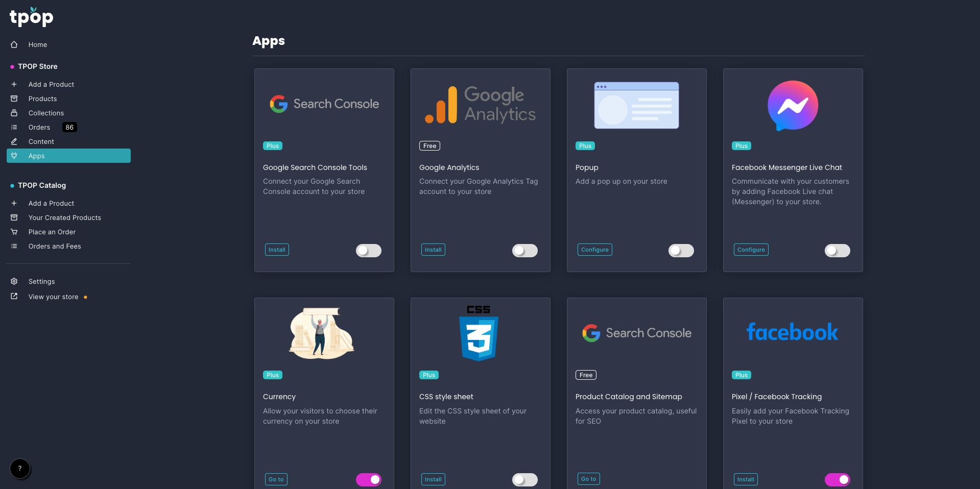980x489 pixels.
Task: Click the Facebook Messenger app logo
Action: (x=793, y=106)
